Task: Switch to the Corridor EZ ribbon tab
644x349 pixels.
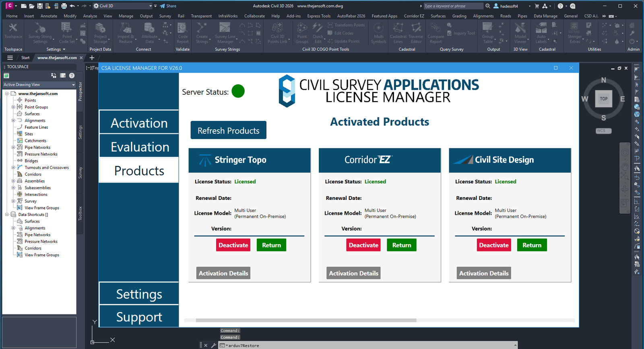Action: [414, 16]
